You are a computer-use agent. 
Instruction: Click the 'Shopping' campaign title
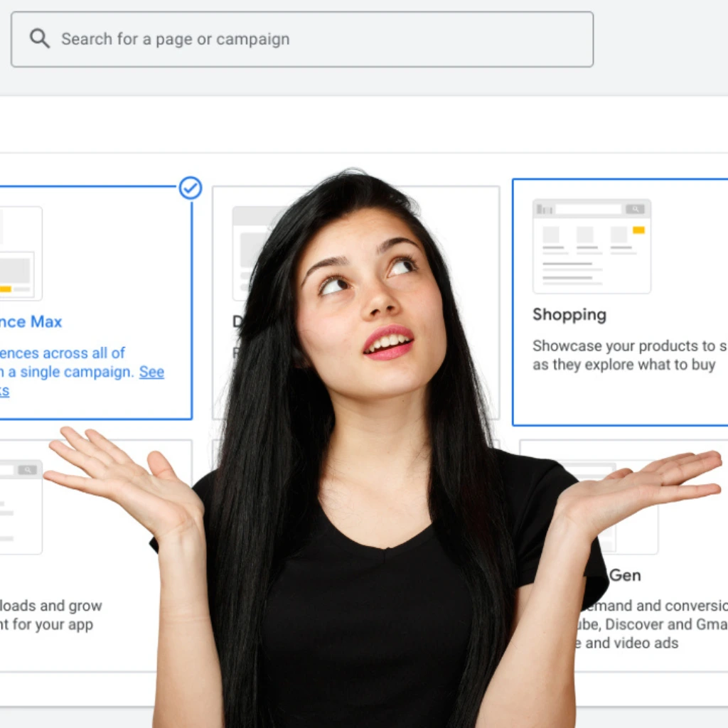click(x=569, y=315)
